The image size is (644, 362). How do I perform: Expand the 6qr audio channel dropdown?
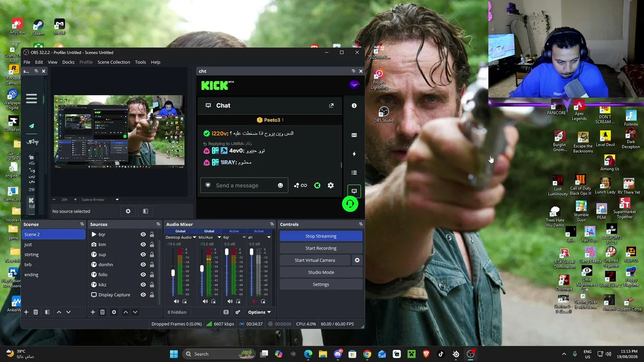[244, 237]
